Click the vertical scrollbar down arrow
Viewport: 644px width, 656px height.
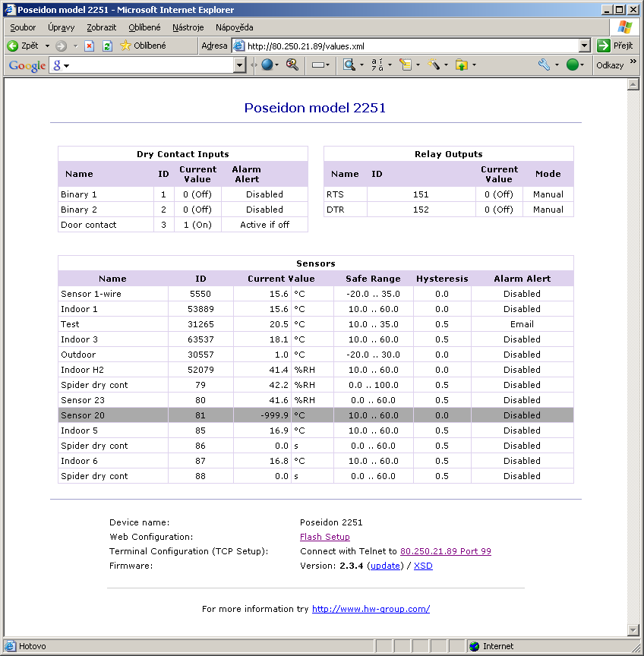pyautogui.click(x=633, y=629)
